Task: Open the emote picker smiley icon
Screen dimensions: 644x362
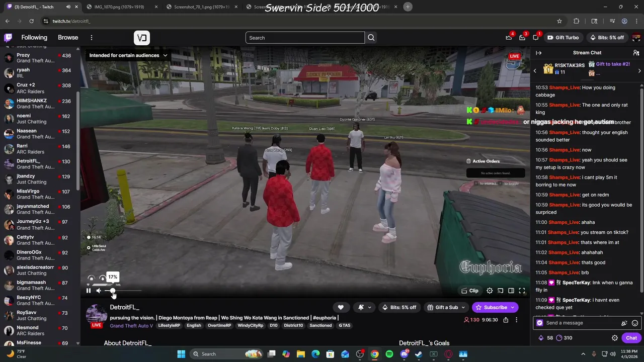Action: click(635, 323)
